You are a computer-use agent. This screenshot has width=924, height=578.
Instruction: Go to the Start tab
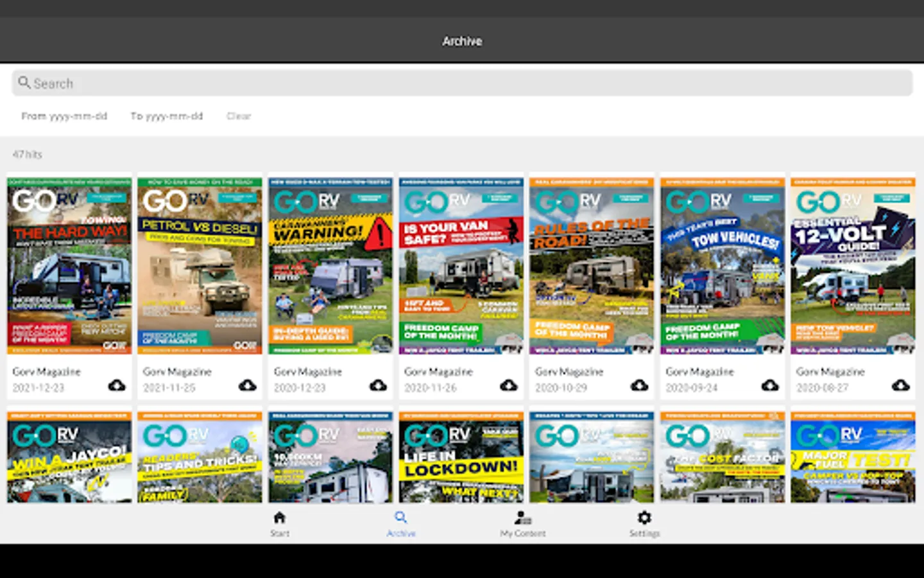279,523
